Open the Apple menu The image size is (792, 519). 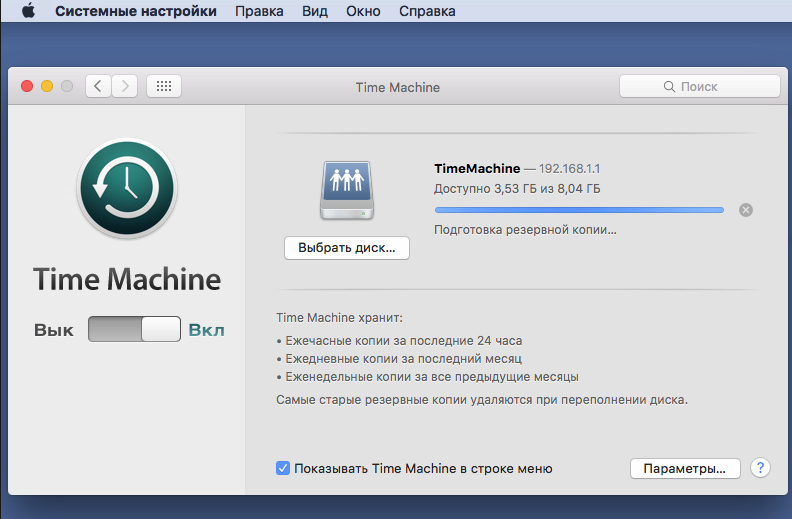pyautogui.click(x=28, y=12)
